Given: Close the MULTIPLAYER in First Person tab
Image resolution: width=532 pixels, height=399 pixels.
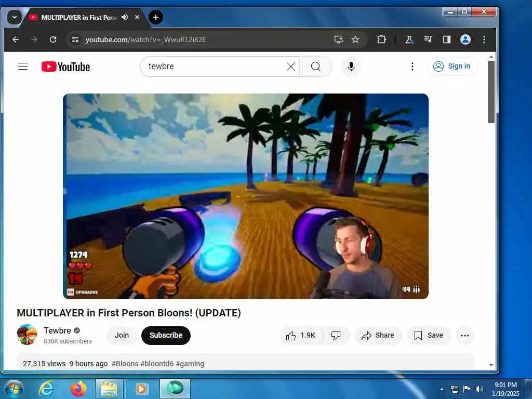Looking at the screenshot, I should point(137,17).
